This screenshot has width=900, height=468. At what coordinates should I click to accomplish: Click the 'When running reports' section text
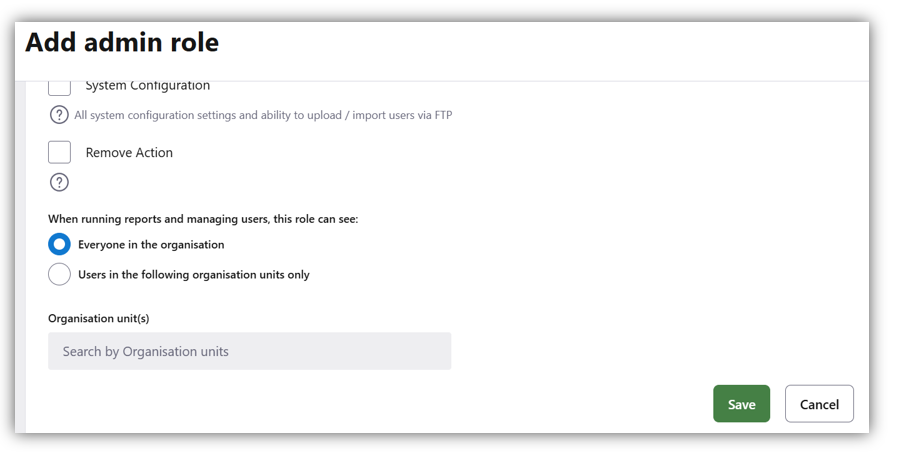[203, 218]
